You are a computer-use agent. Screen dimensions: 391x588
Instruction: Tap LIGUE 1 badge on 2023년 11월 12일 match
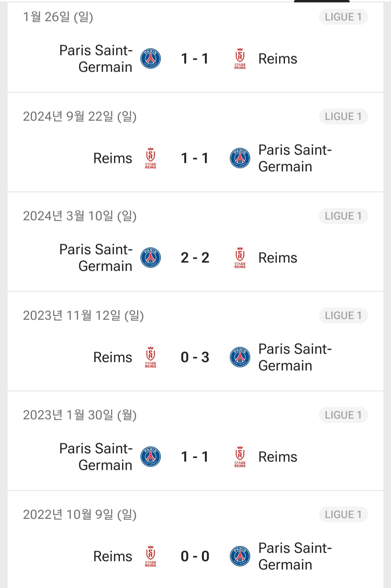click(343, 316)
